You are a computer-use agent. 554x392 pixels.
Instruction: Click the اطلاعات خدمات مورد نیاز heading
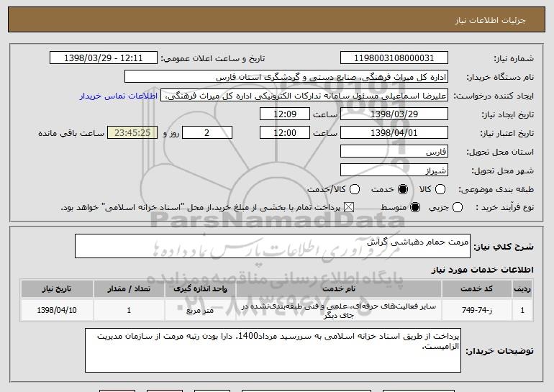[x=482, y=270]
